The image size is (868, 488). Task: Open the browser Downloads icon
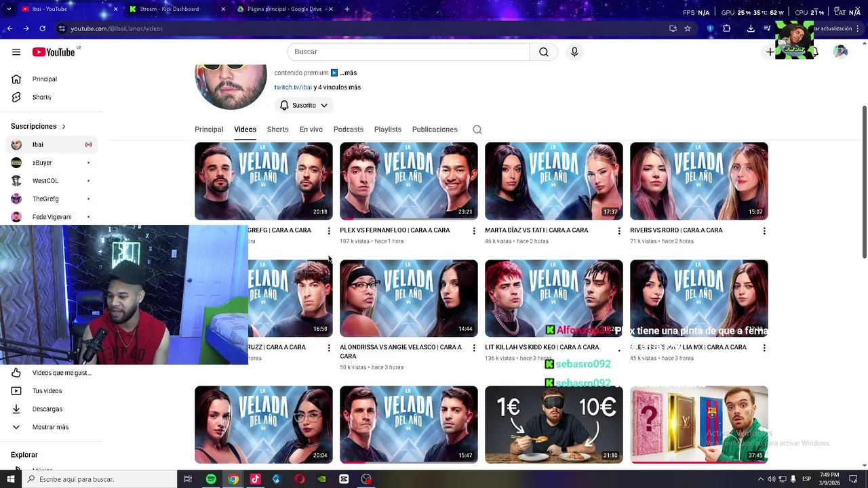[751, 28]
